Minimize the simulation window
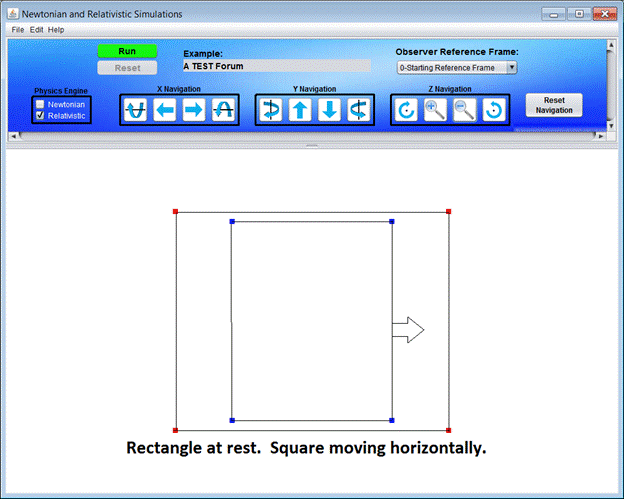Image resolution: width=624 pixels, height=499 pixels. point(554,14)
